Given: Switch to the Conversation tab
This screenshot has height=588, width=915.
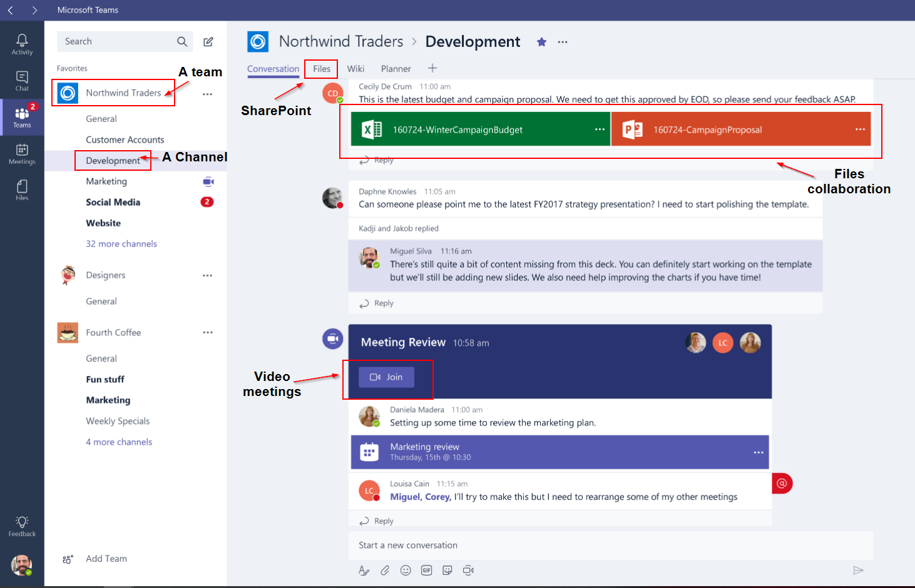Looking at the screenshot, I should pos(273,69).
